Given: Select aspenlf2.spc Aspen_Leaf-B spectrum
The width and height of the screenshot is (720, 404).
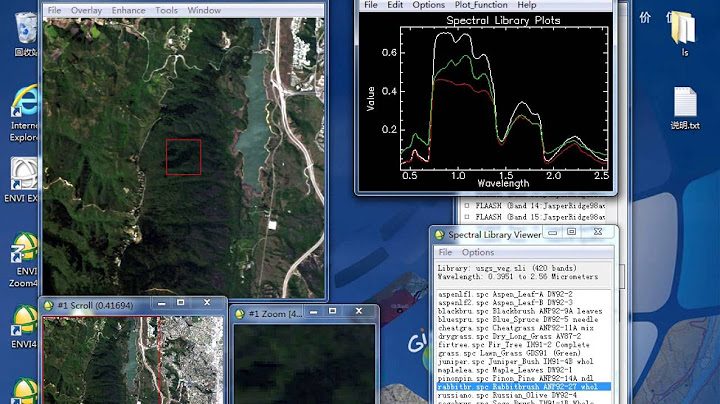Looking at the screenshot, I should pyautogui.click(x=523, y=303).
